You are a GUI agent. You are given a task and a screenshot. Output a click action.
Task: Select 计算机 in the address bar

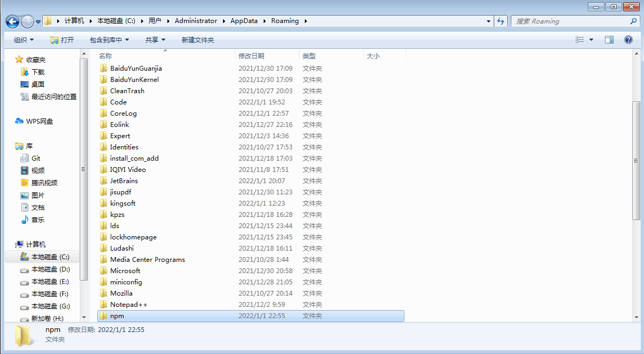(74, 21)
